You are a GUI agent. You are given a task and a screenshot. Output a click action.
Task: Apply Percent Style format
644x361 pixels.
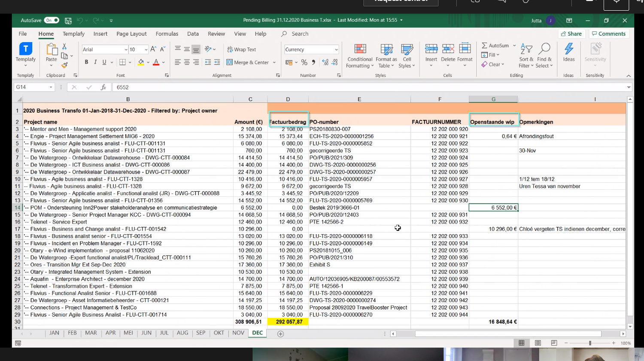pos(304,62)
